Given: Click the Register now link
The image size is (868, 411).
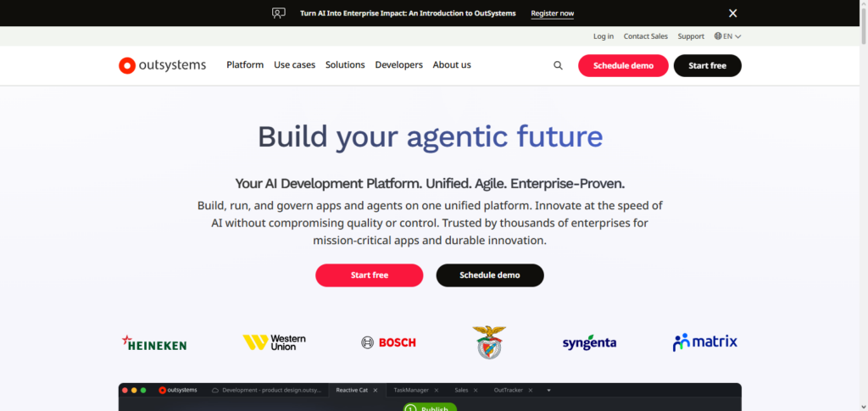Looking at the screenshot, I should click(552, 14).
